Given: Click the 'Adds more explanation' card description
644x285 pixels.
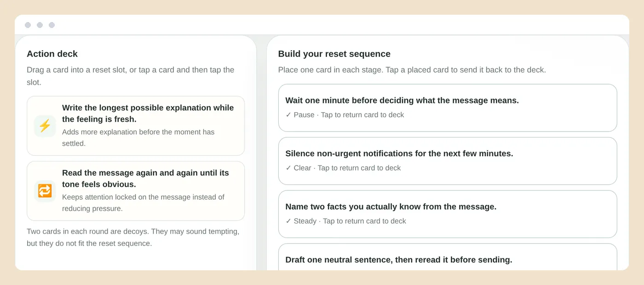Looking at the screenshot, I should 138,137.
